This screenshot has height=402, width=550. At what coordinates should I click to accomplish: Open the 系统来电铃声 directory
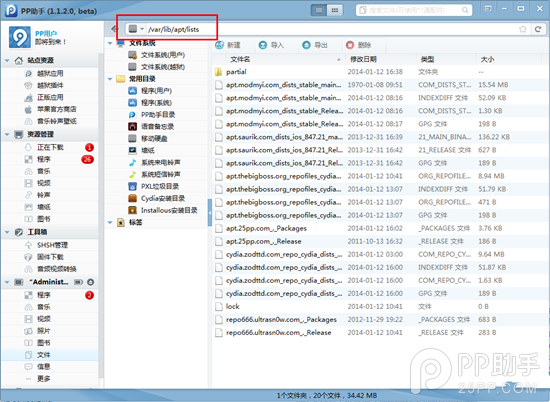click(160, 162)
